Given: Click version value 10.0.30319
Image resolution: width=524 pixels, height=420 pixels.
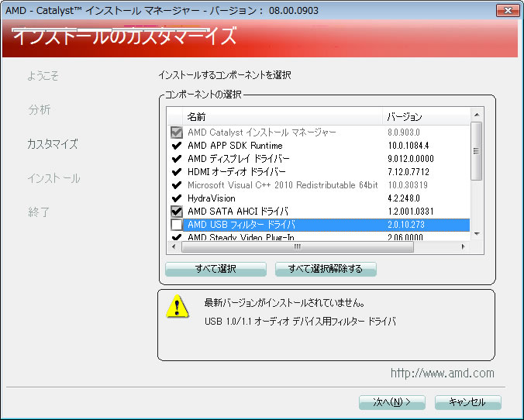Looking at the screenshot, I should coord(408,185).
